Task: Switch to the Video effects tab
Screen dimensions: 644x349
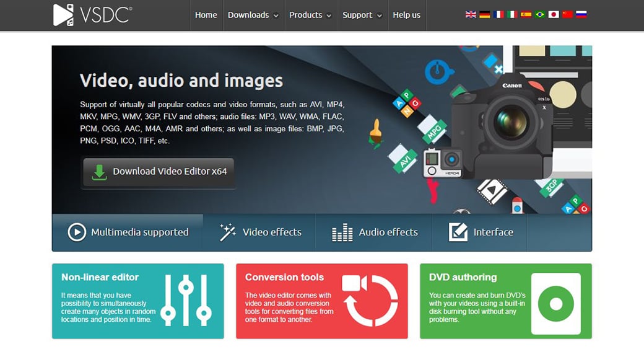Action: [x=260, y=232]
